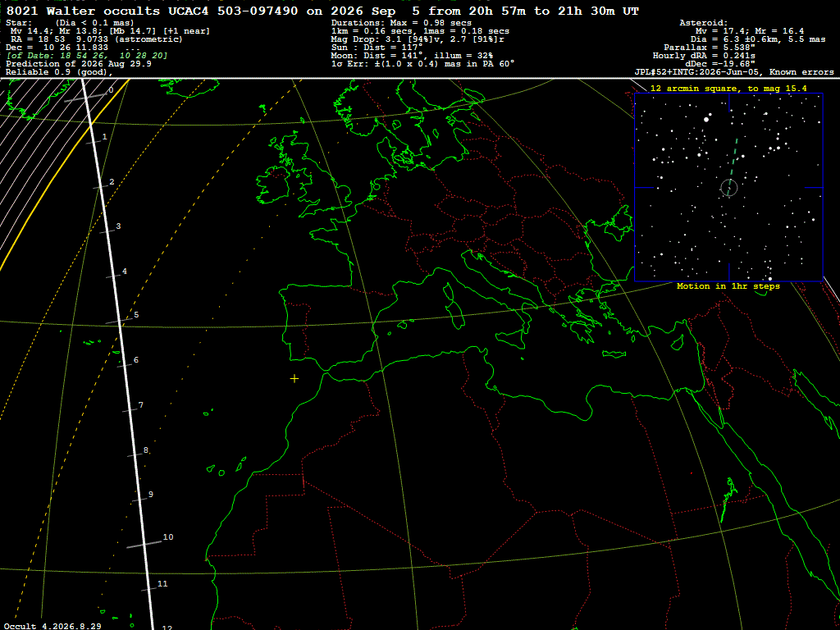
Task: Click the star finder chart thumbnail
Action: [x=728, y=188]
